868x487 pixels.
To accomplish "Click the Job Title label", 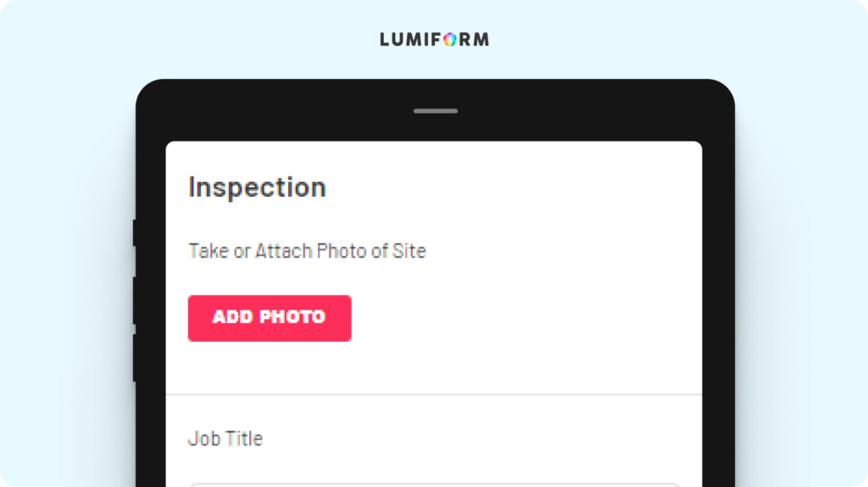I will (x=225, y=439).
